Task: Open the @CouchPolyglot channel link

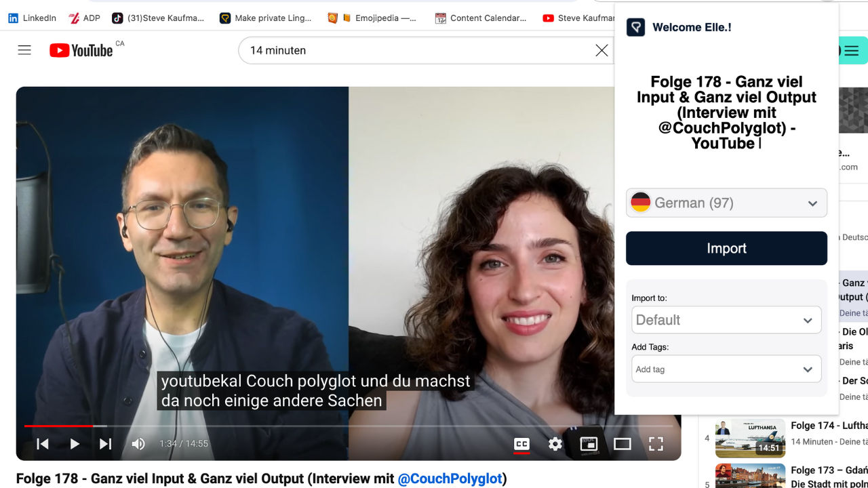Action: [450, 479]
